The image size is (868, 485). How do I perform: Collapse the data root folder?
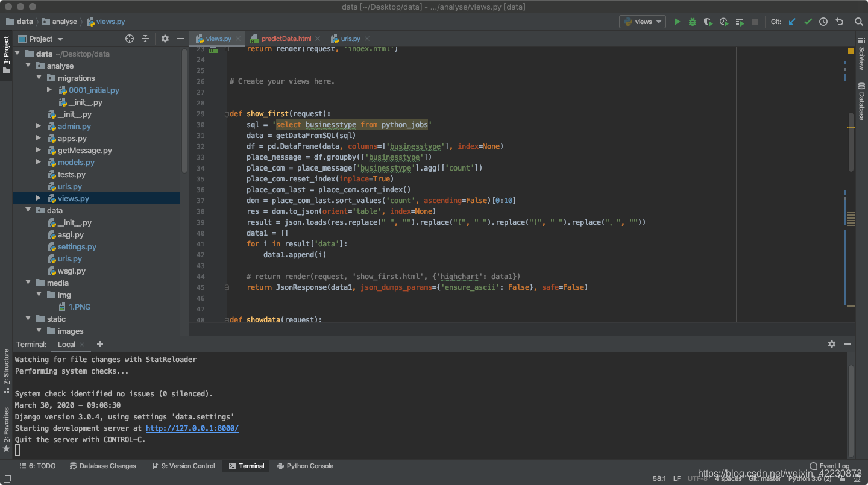(17, 54)
